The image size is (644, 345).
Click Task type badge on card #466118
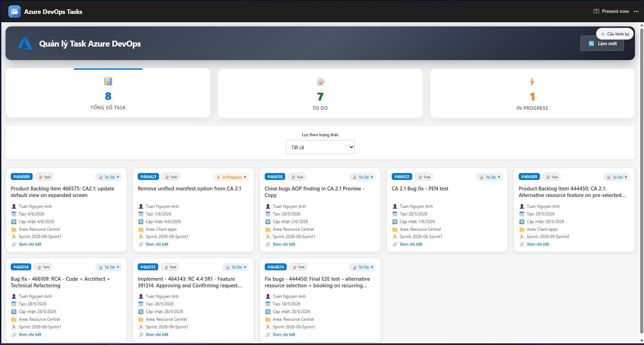coord(297,177)
